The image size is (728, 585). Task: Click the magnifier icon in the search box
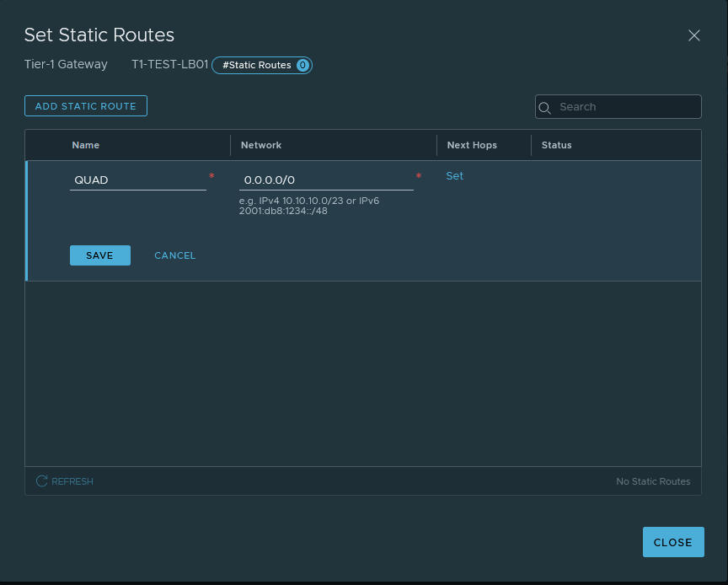tap(545, 107)
